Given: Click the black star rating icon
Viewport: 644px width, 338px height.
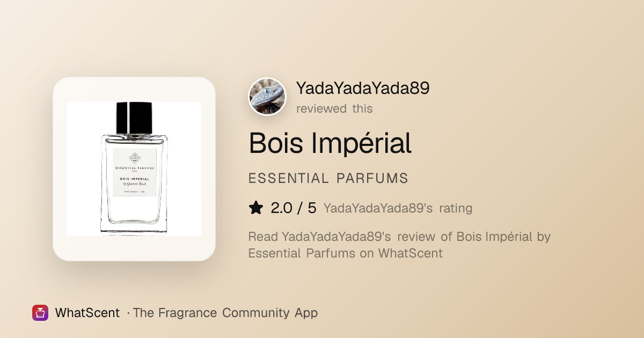Looking at the screenshot, I should [x=256, y=208].
